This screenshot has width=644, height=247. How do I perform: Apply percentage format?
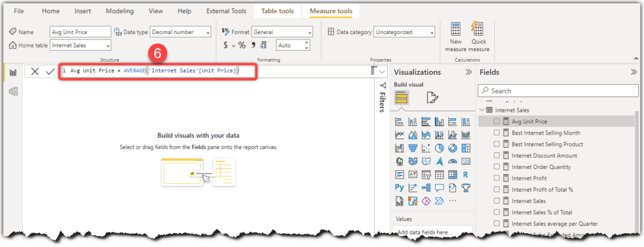[242, 45]
